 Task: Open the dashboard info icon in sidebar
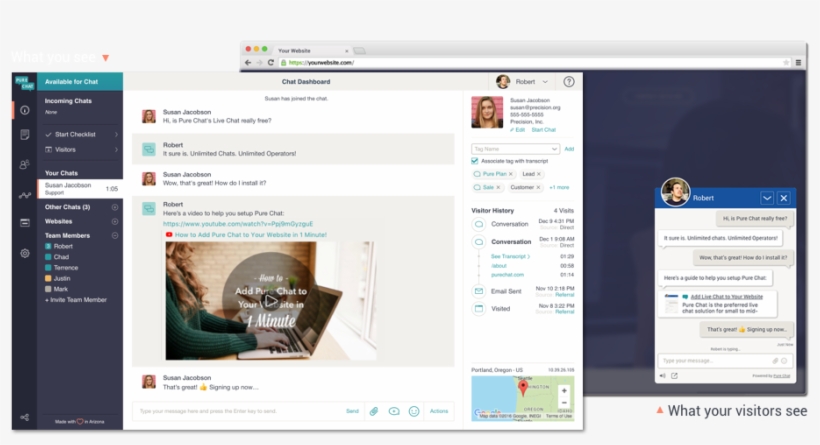coord(25,110)
